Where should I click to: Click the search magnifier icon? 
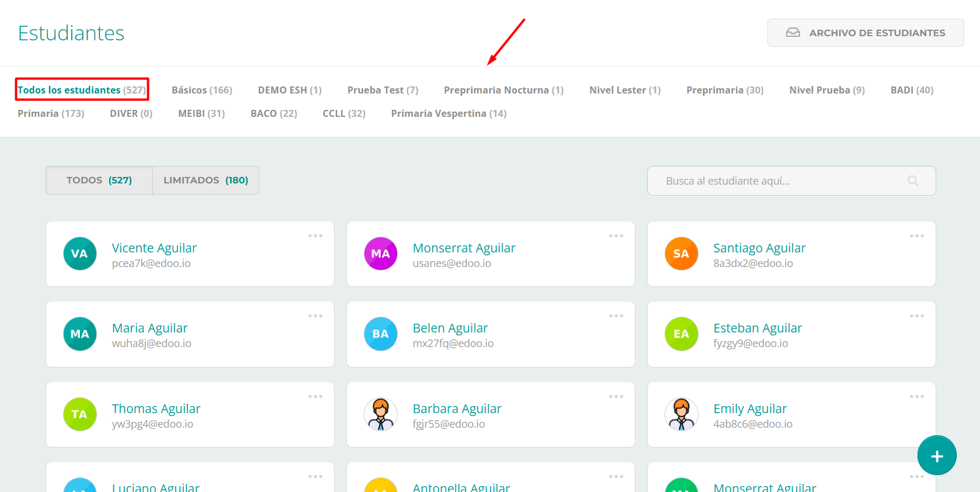point(913,181)
